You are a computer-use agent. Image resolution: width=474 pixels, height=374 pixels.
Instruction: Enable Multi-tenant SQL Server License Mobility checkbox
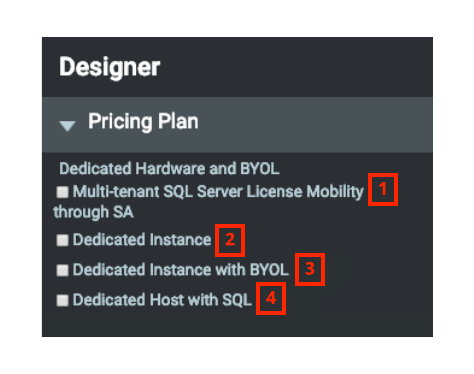pos(62,192)
